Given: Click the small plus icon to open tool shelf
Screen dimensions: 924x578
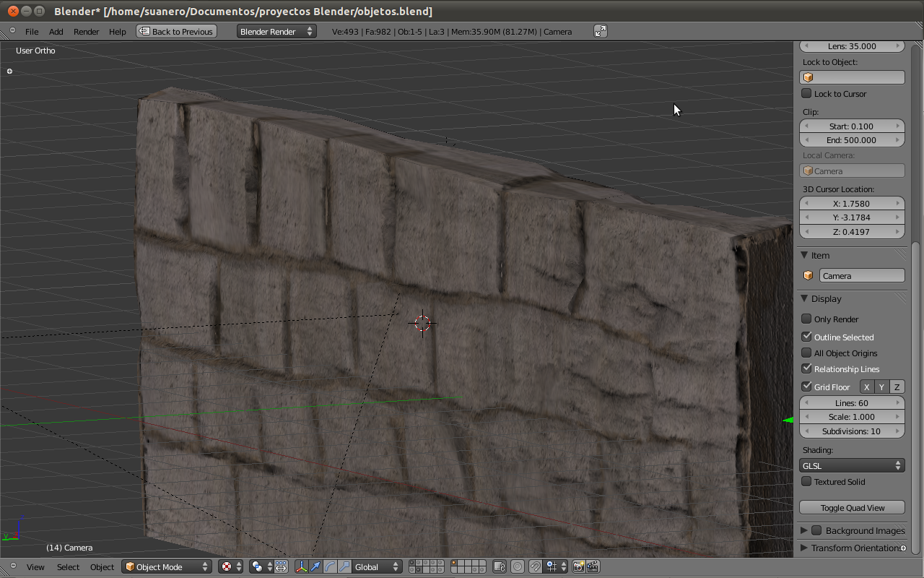Looking at the screenshot, I should pyautogui.click(x=9, y=72).
